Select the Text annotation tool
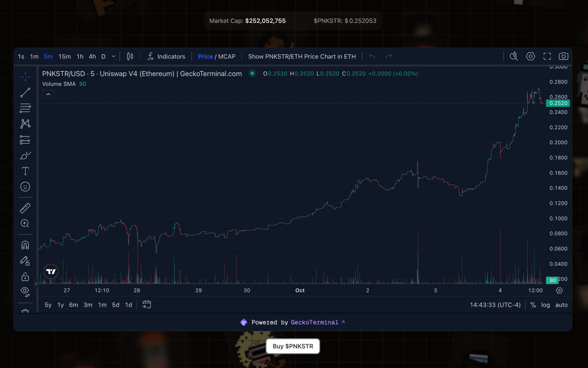The image size is (588, 368). [x=25, y=171]
